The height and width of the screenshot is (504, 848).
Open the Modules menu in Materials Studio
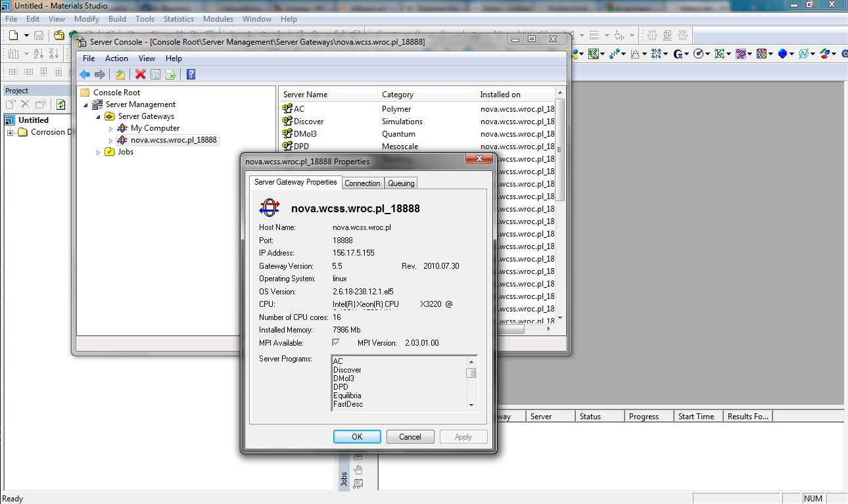click(x=218, y=19)
